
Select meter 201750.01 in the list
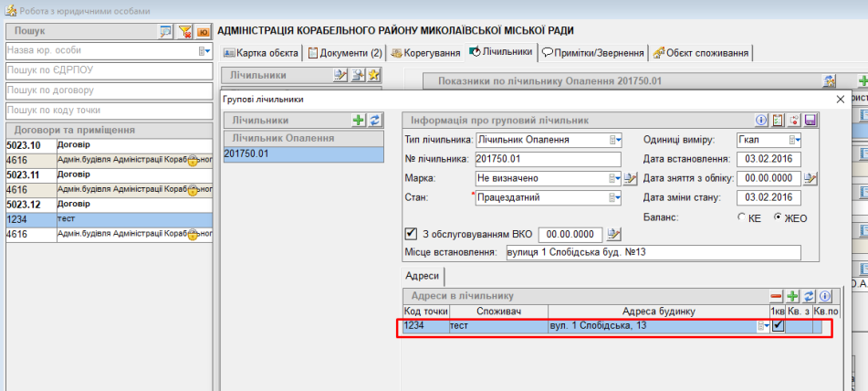tap(300, 155)
